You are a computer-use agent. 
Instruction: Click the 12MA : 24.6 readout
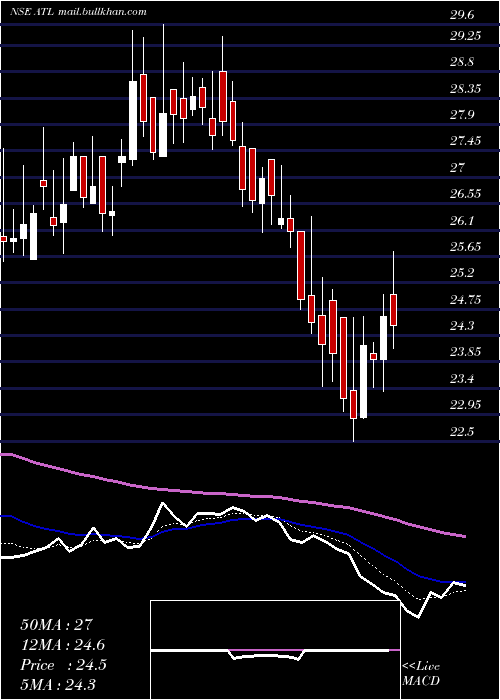[63, 645]
